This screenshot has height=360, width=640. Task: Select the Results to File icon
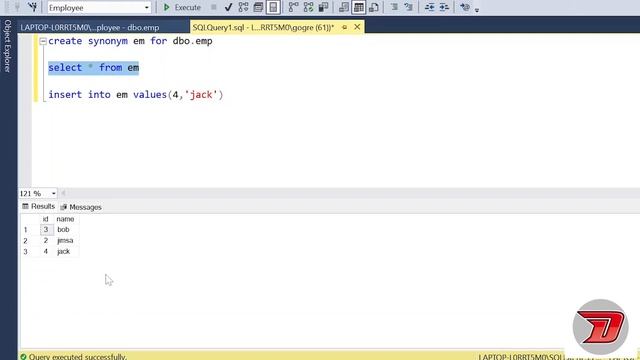(374, 7)
